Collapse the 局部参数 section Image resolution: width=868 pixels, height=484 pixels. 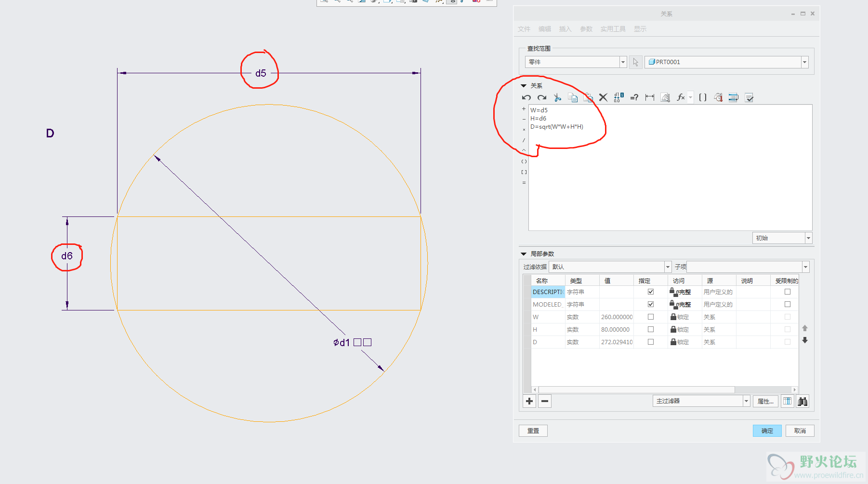point(524,254)
